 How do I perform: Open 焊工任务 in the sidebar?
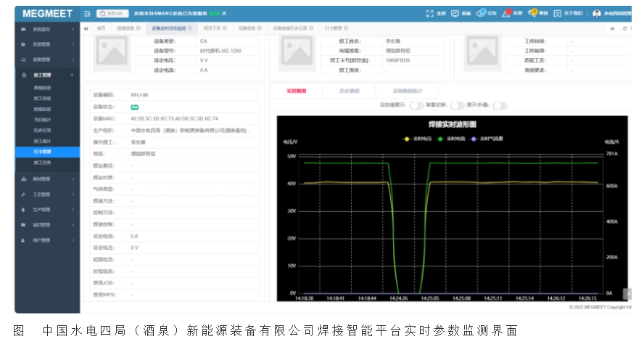point(42,163)
